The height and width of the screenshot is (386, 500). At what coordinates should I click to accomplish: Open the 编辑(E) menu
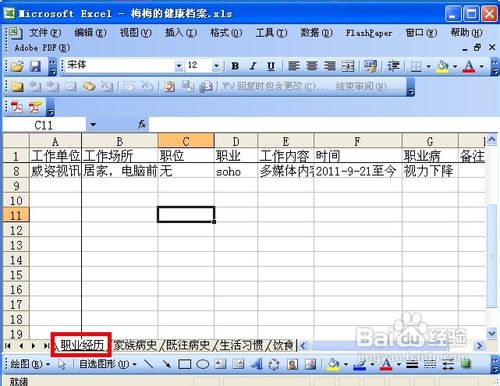[90, 33]
